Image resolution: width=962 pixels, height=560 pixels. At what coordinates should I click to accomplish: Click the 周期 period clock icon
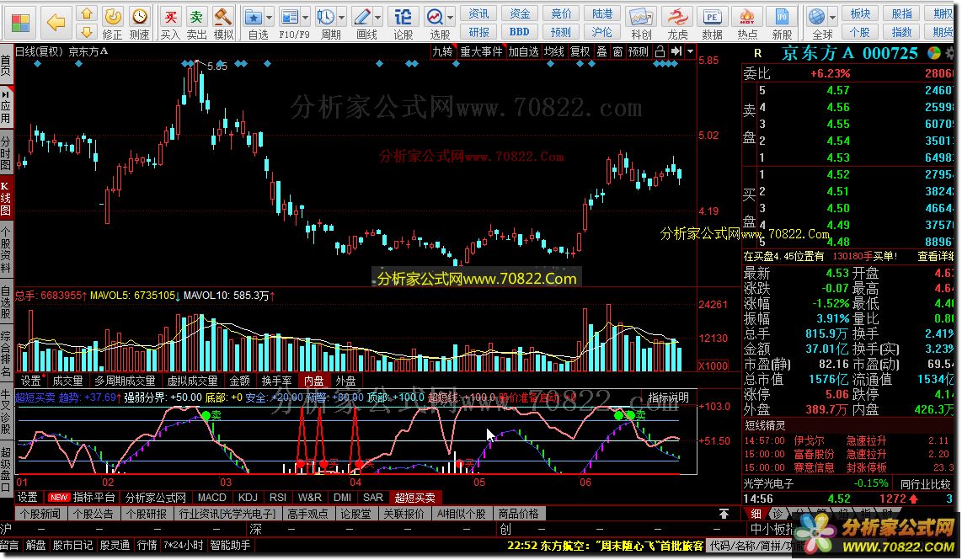[325, 17]
